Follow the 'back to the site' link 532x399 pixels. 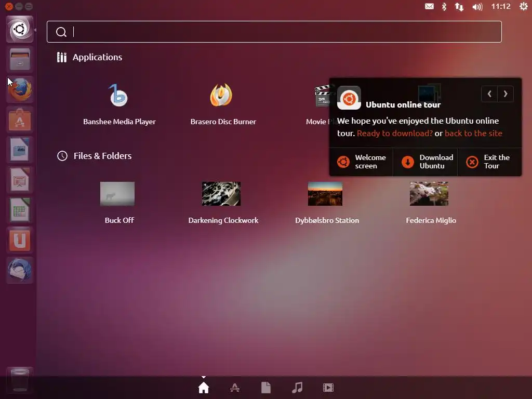(x=473, y=134)
